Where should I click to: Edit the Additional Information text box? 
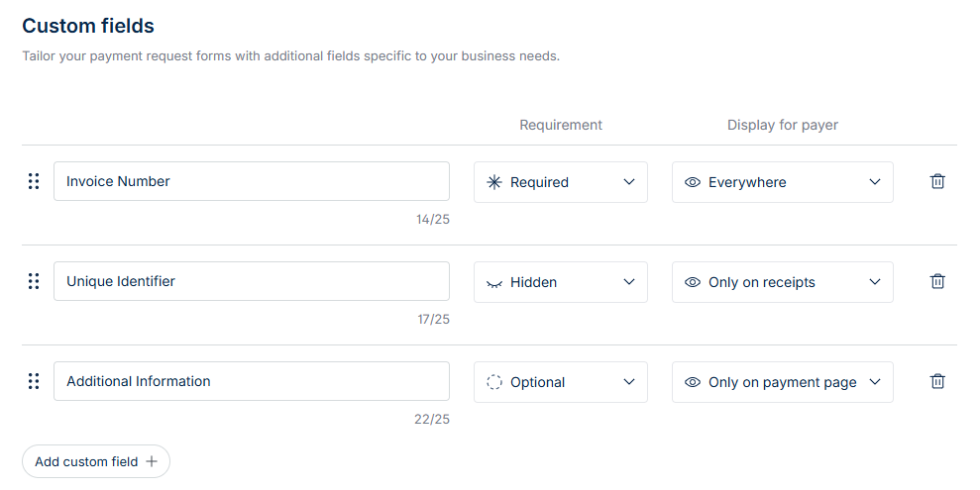point(252,381)
